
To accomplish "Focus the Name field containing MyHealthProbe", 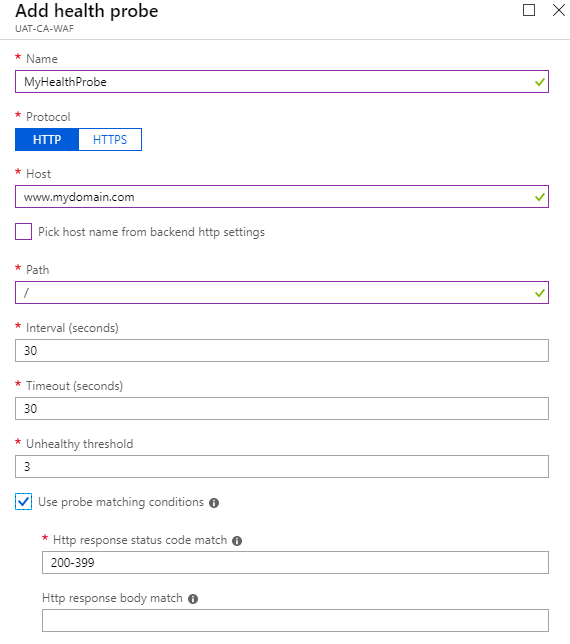I will (x=282, y=82).
